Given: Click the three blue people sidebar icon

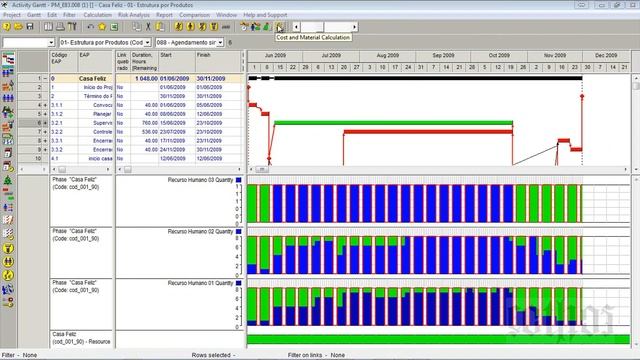Looking at the screenshot, I should [8, 98].
